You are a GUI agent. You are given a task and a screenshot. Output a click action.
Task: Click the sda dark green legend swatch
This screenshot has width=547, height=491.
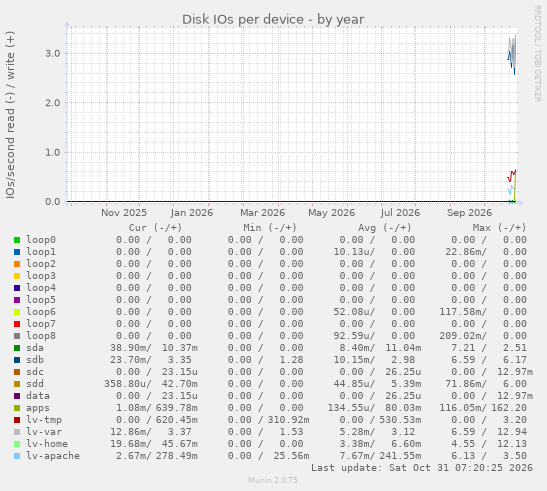pyautogui.click(x=17, y=348)
